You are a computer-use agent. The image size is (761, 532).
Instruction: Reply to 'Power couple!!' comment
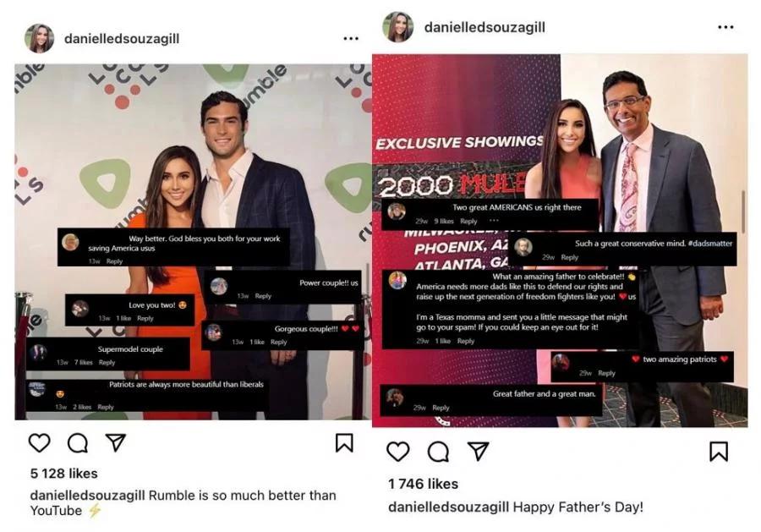pyautogui.click(x=263, y=296)
